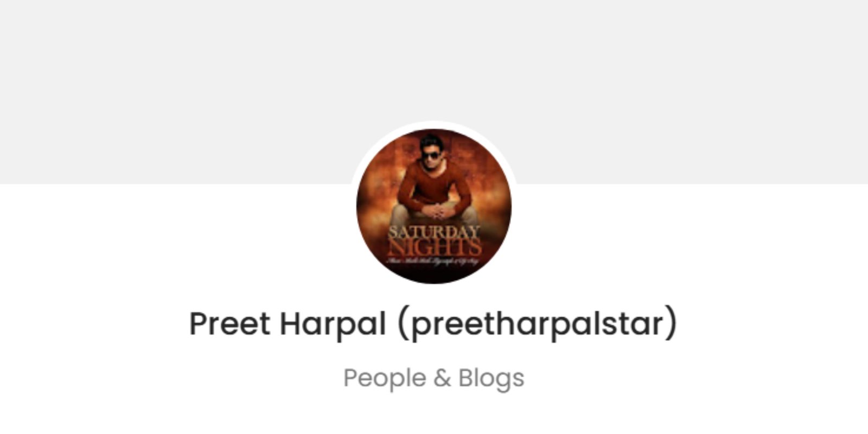Screen dimensions: 868x434
Task: Click the man's hair atop the avatar
Action: [432, 141]
